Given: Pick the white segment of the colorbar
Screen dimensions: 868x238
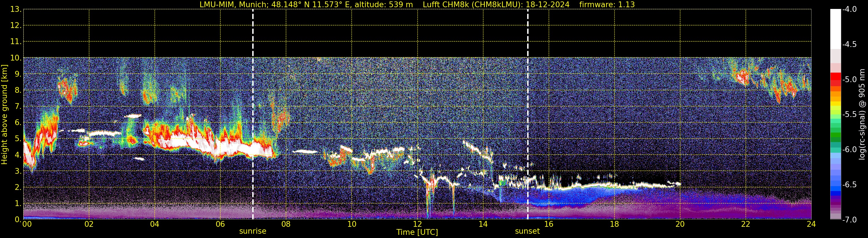Looking at the screenshot, I should tap(835, 29).
